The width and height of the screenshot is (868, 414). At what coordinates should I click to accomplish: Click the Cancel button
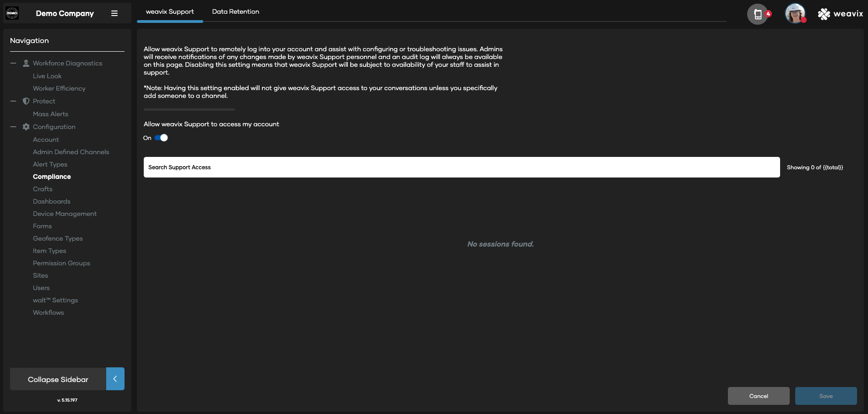pyautogui.click(x=759, y=396)
